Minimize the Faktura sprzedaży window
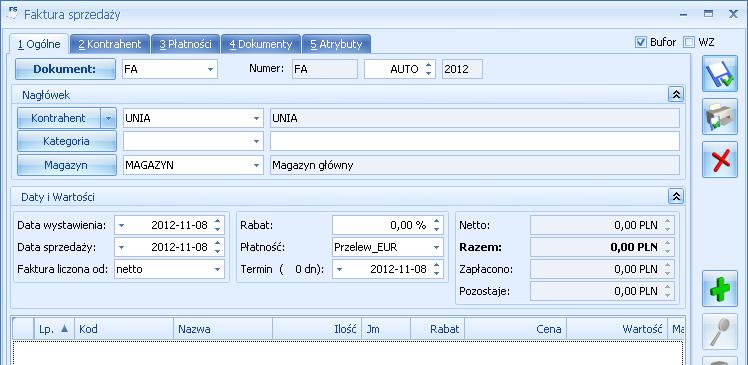The width and height of the screenshot is (748, 365). pyautogui.click(x=684, y=14)
